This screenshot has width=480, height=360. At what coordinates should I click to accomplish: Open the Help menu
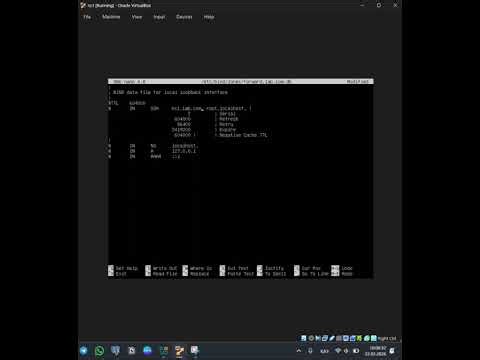pyautogui.click(x=209, y=17)
